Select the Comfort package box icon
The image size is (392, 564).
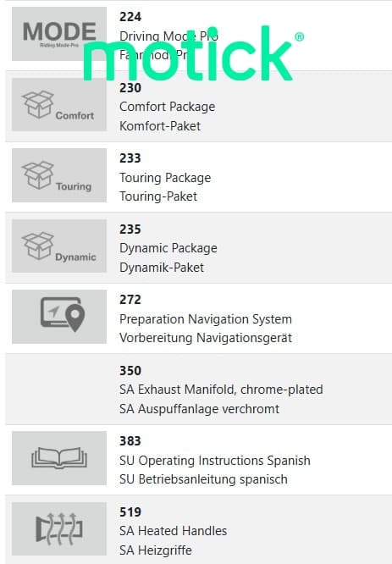pos(59,104)
